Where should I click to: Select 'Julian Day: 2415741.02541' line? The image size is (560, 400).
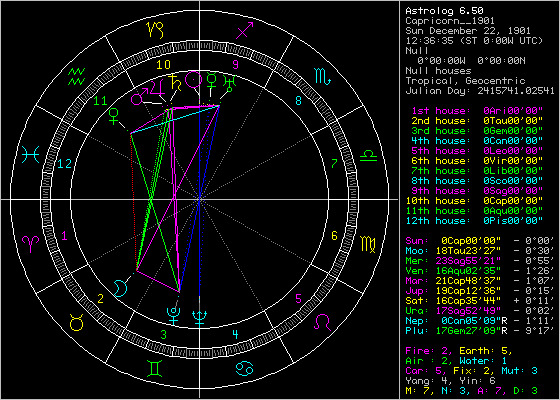[x=480, y=91]
